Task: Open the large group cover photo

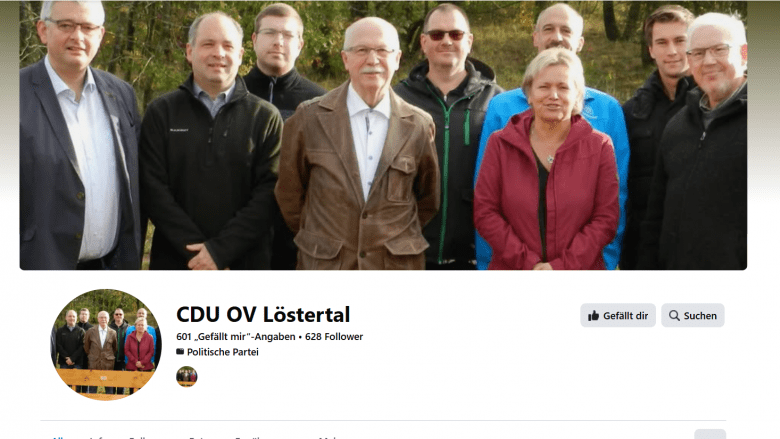Action: tap(383, 135)
